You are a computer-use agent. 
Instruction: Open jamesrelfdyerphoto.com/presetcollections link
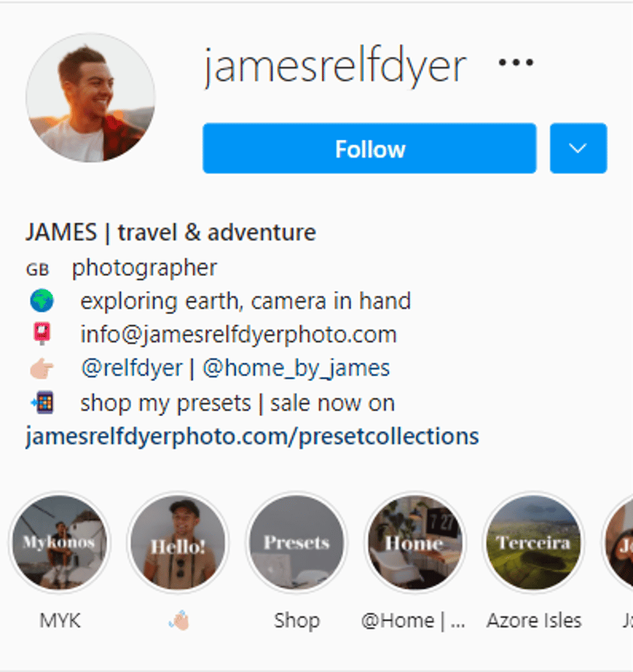pyautogui.click(x=252, y=436)
